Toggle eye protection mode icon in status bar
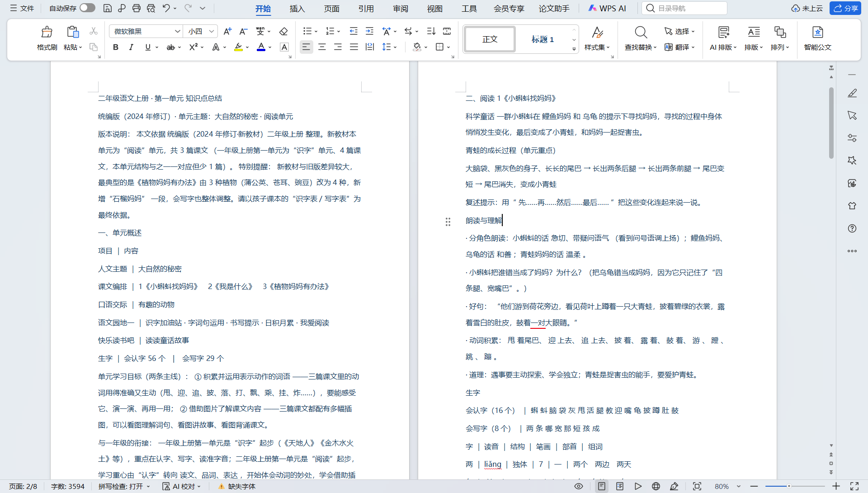 tap(579, 486)
